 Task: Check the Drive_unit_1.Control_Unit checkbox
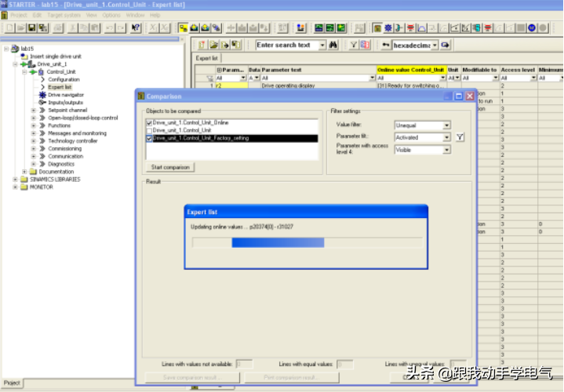click(x=150, y=131)
